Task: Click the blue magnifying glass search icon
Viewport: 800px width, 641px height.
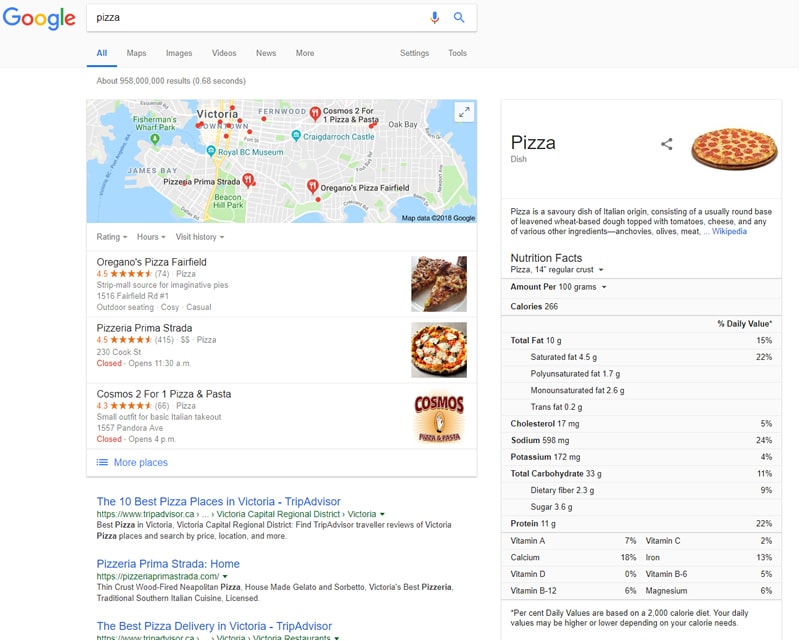Action: [459, 17]
